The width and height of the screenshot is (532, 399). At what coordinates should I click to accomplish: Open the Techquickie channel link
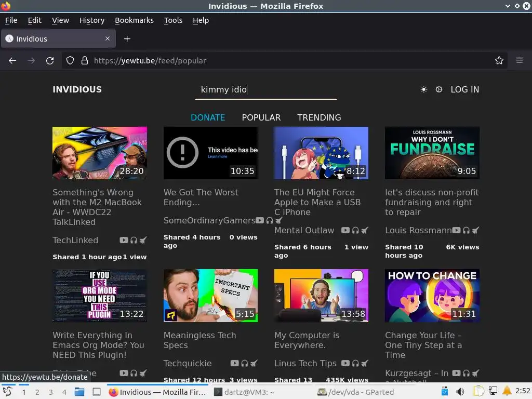tap(187, 363)
